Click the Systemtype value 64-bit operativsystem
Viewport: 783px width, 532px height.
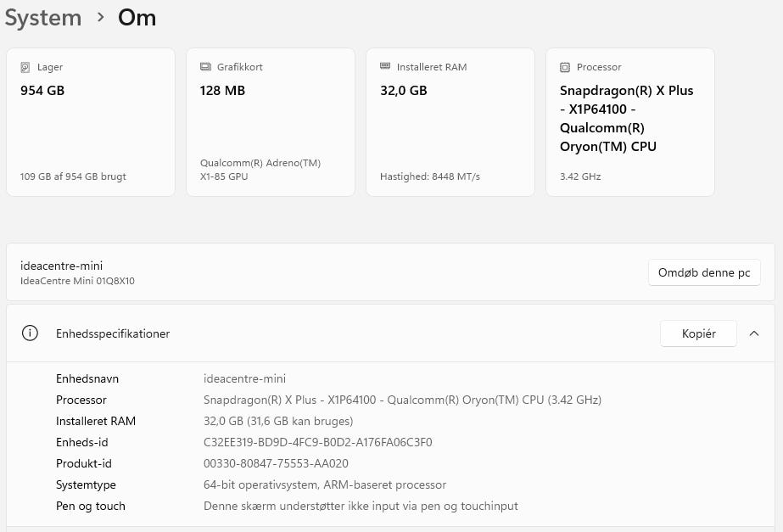coord(324,484)
